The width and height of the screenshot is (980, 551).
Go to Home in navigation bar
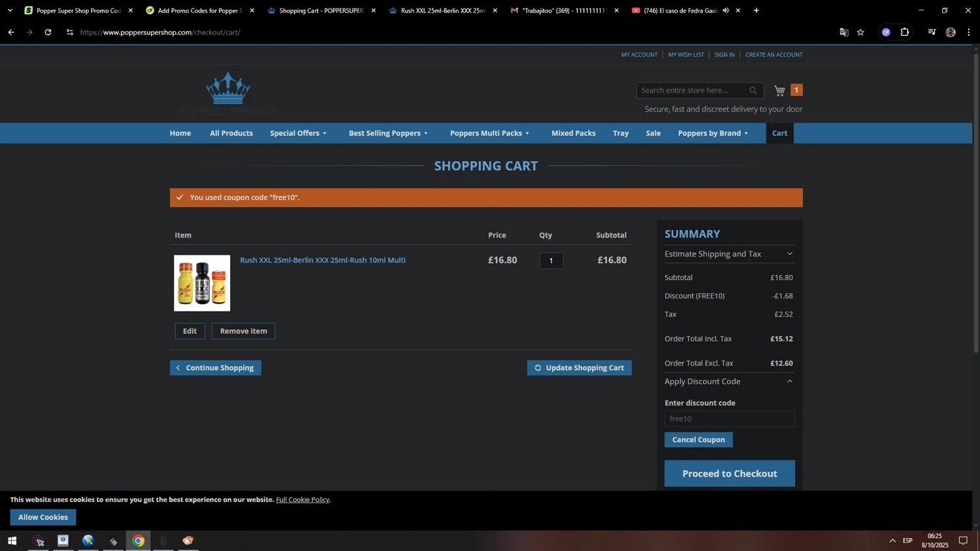click(180, 133)
